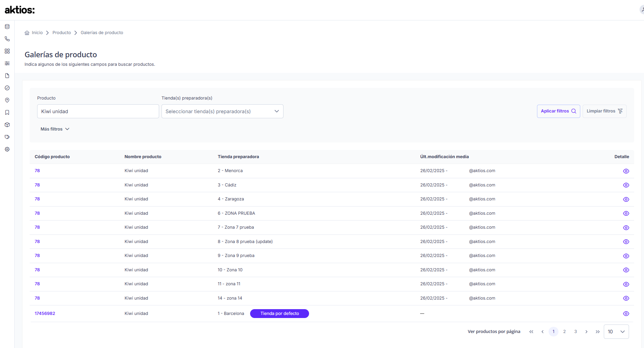Go to page 3

coord(576,332)
